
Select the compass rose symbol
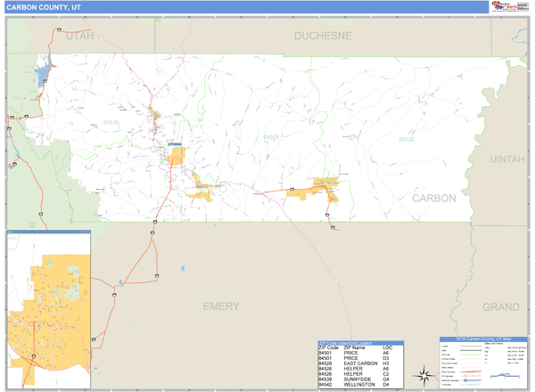[424, 376]
